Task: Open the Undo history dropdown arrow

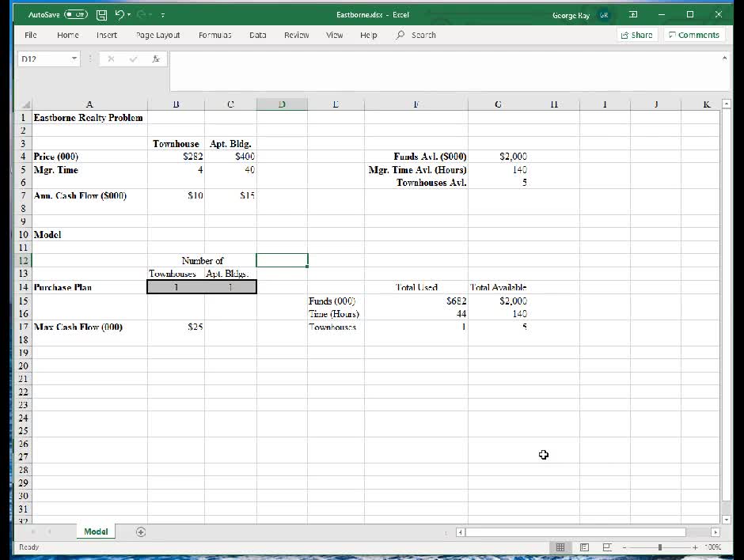Action: (129, 15)
